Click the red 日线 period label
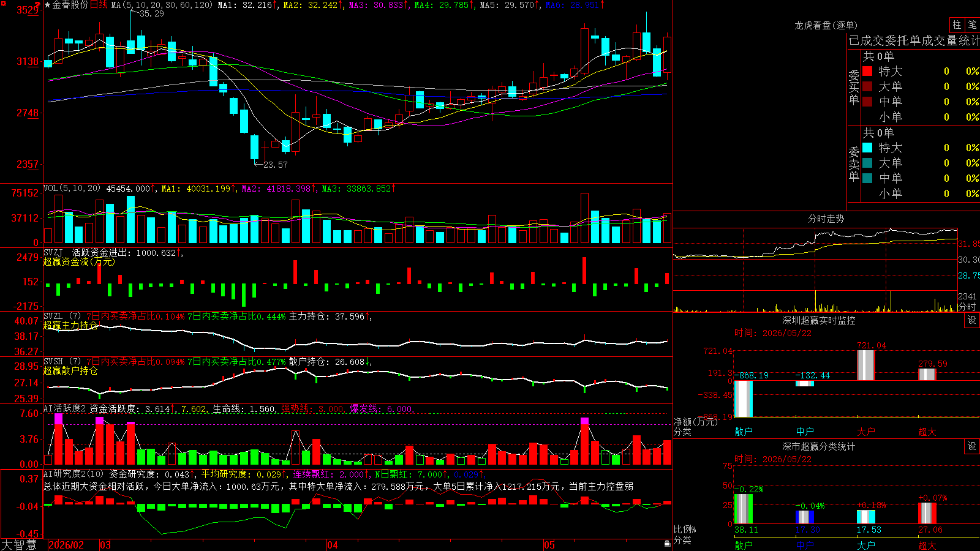The width and height of the screenshot is (980, 551). (x=99, y=5)
